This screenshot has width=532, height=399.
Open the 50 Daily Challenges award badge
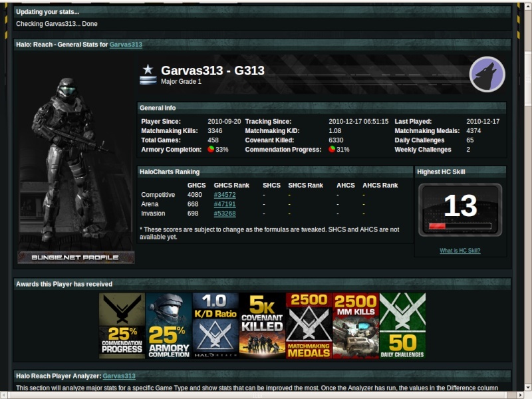(x=403, y=326)
